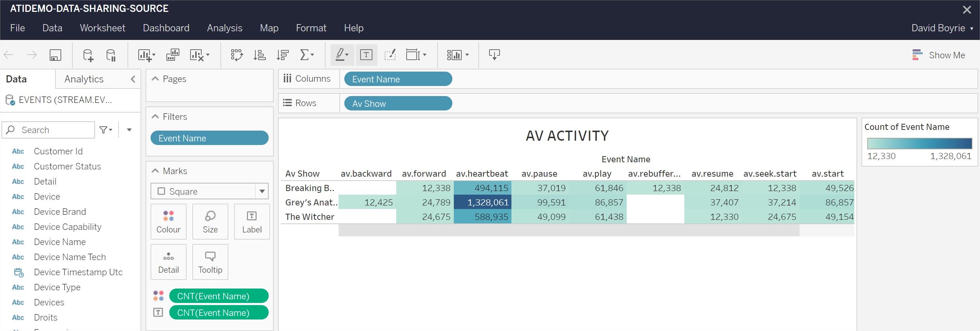Select the Sort Ascending icon
Screen dimensions: 980x331
pyautogui.click(x=259, y=55)
